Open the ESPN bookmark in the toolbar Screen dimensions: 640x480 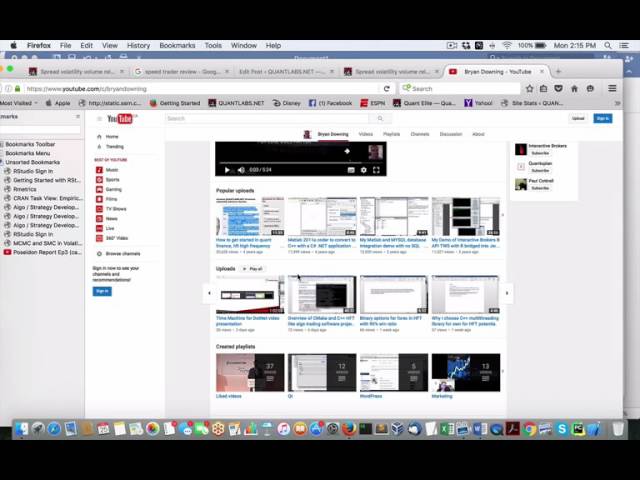coord(373,103)
